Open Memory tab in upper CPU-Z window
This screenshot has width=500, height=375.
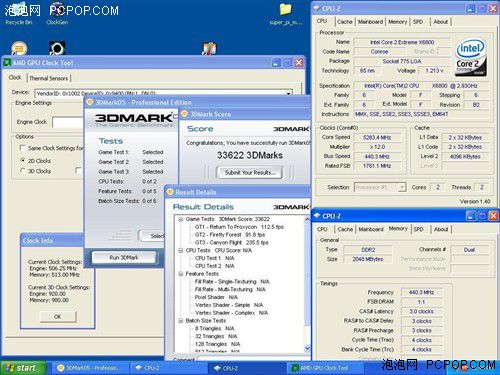pos(397,22)
